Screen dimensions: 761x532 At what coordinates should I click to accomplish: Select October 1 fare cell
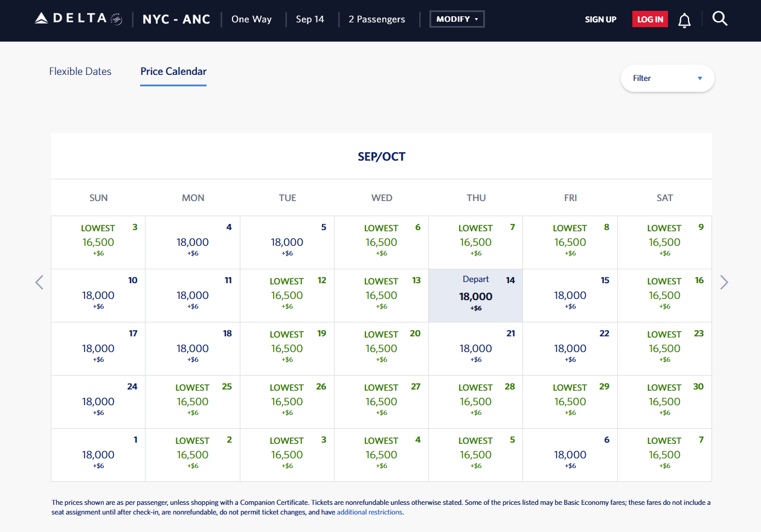click(x=98, y=455)
